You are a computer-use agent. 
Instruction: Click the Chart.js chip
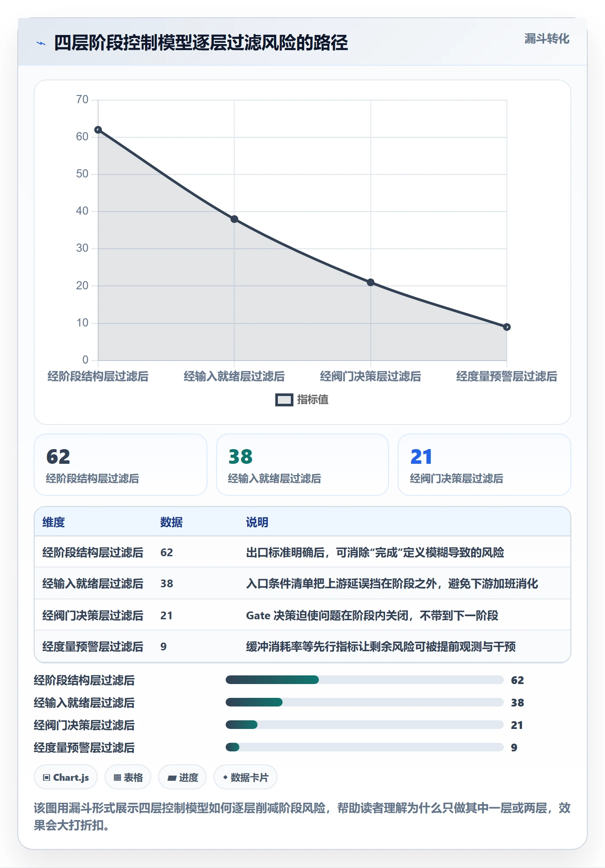tap(66, 777)
